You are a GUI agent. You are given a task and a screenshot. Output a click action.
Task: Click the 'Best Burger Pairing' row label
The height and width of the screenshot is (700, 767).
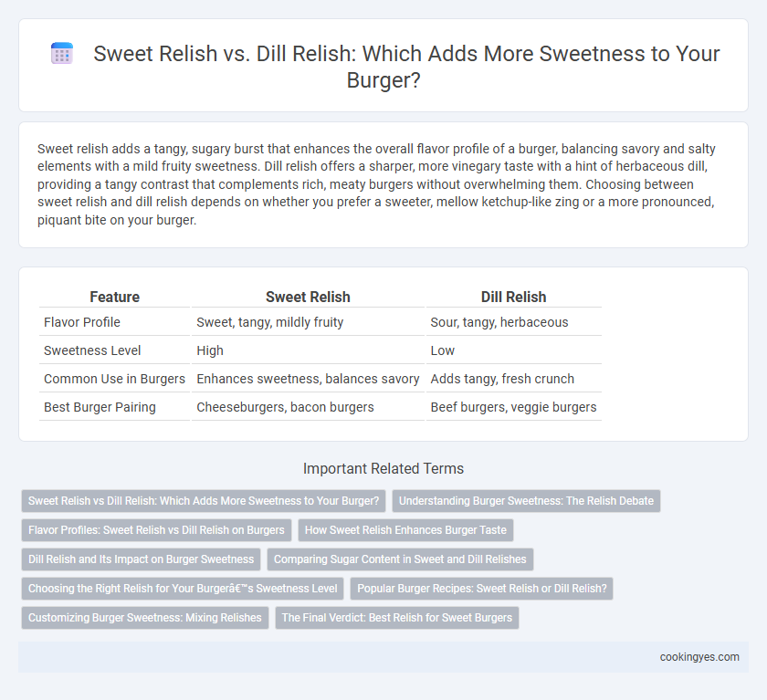[100, 407]
